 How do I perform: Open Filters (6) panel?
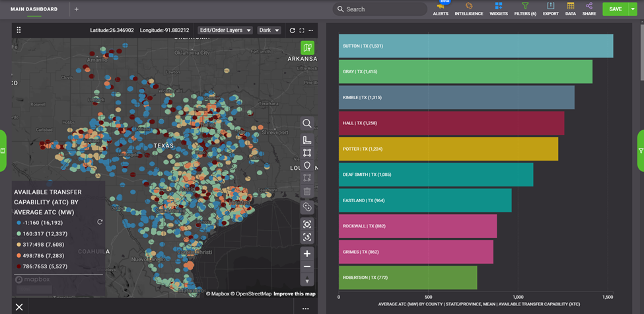point(525,9)
